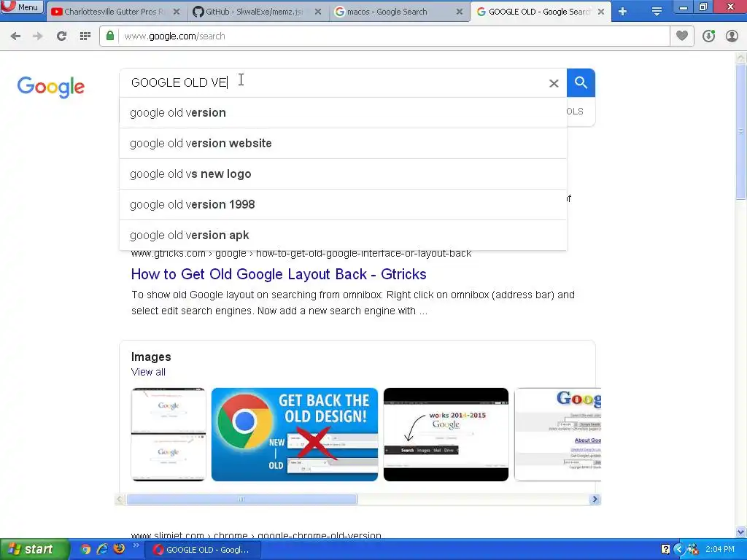Expand hidden tray icons arrow
This screenshot has height=560, width=747.
pyautogui.click(x=679, y=550)
